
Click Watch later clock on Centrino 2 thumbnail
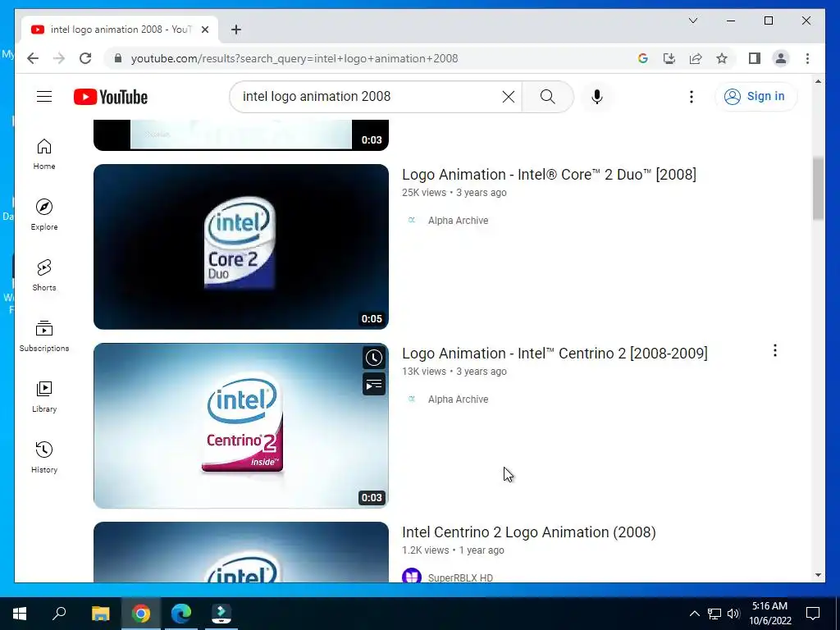point(374,358)
